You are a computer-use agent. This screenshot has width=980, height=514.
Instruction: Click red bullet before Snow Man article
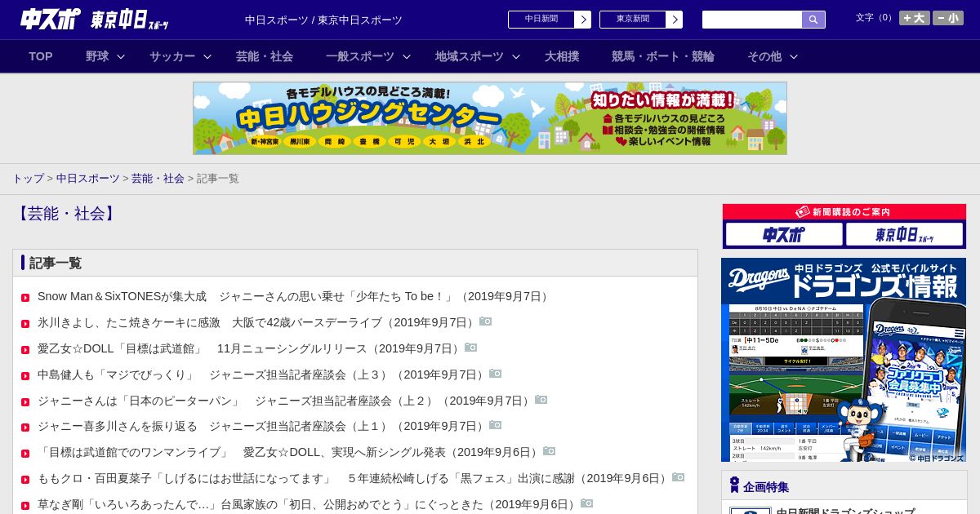click(25, 298)
